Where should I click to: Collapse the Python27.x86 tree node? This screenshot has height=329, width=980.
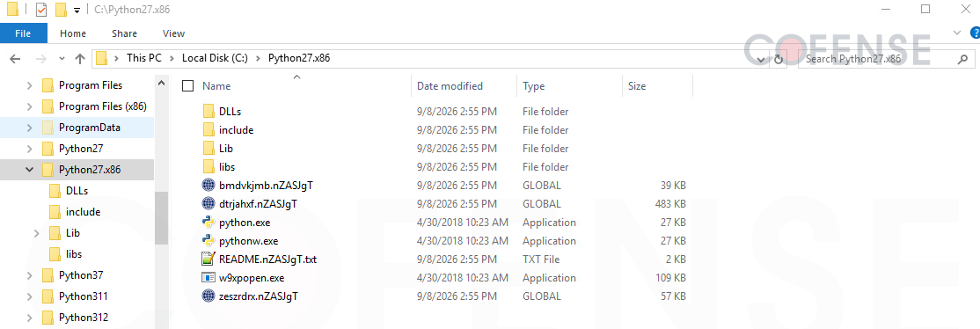[29, 170]
